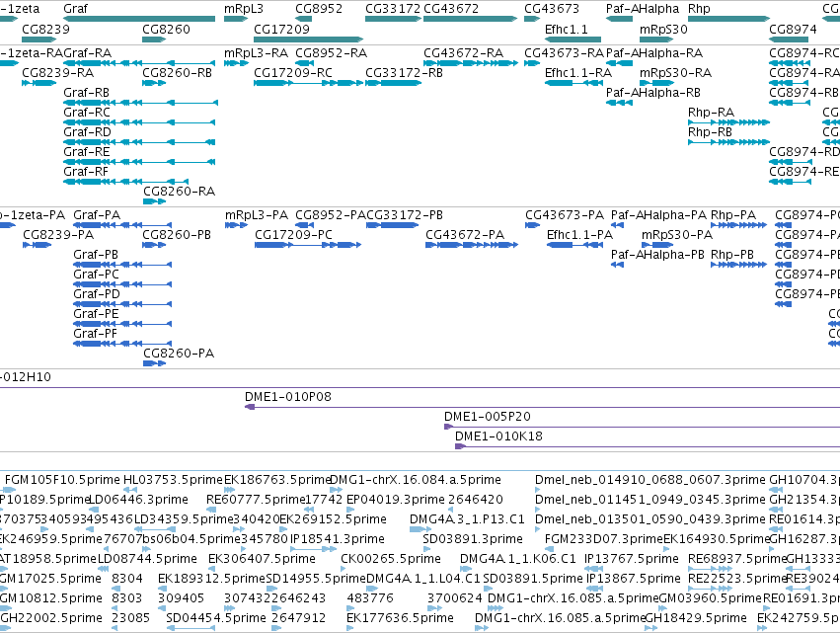The image size is (840, 633).
Task: Open the CG8260 gene label
Action: tap(166, 29)
